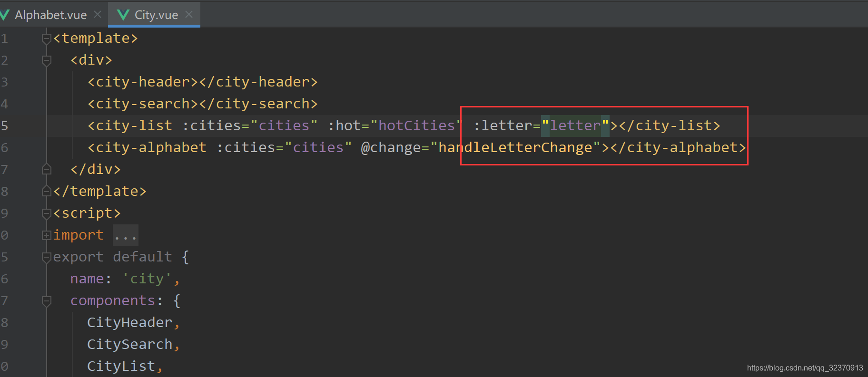Click the handleLetterChange handler name

[515, 147]
